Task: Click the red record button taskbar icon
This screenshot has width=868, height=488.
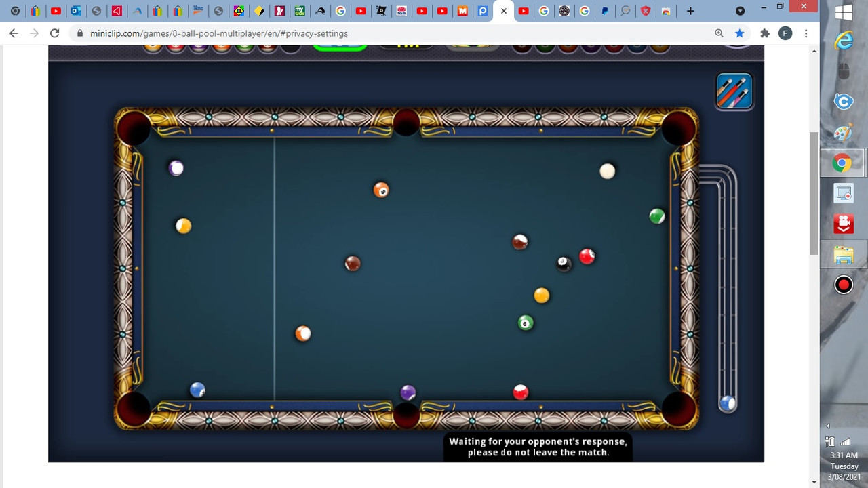Action: [x=844, y=285]
